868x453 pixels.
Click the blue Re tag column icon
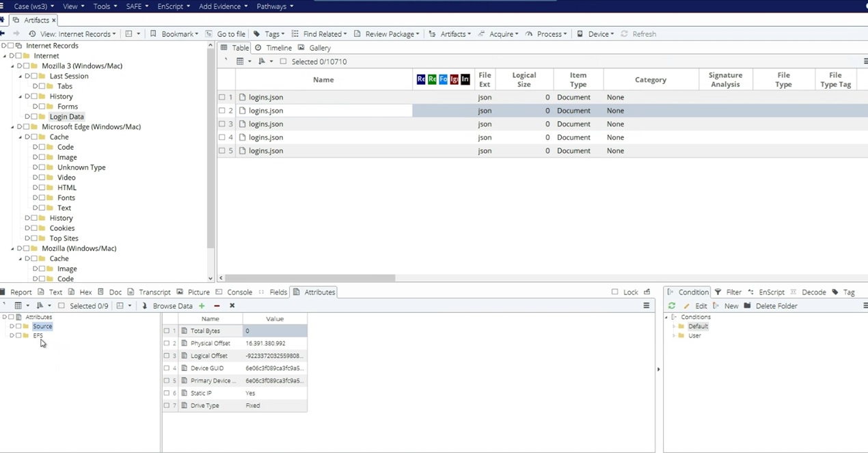(421, 80)
